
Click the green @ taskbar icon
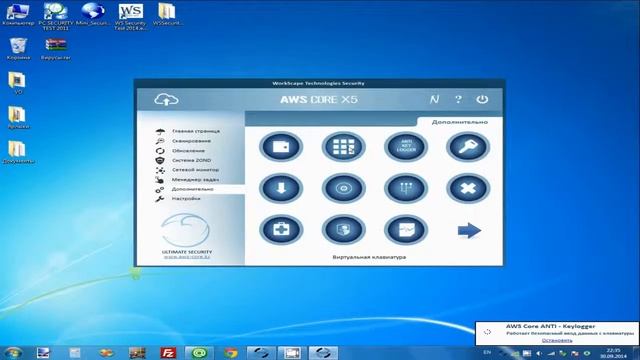tap(199, 353)
